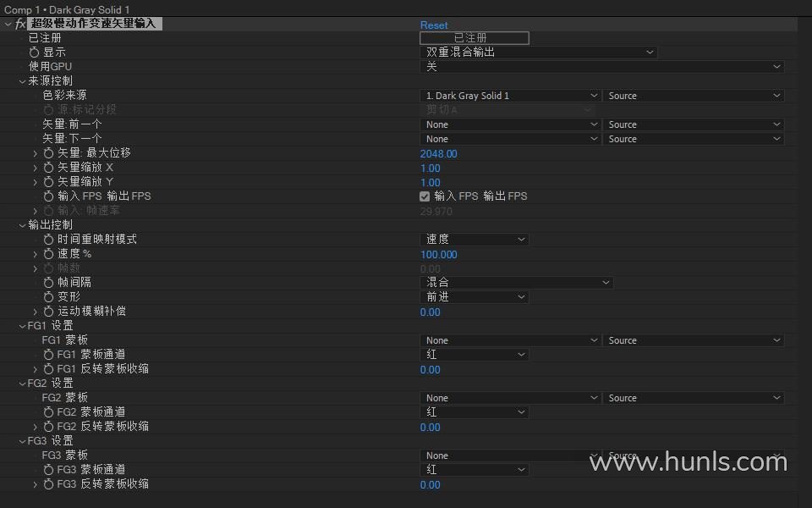This screenshot has height=508, width=812.
Task: Toggle the stopwatch for 矢量: 最大位移
Action: tap(49, 153)
